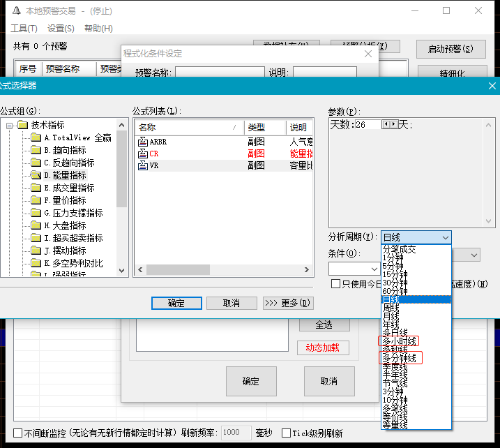Open the 设置(S) menu
This screenshot has width=500, height=448.
61,29
